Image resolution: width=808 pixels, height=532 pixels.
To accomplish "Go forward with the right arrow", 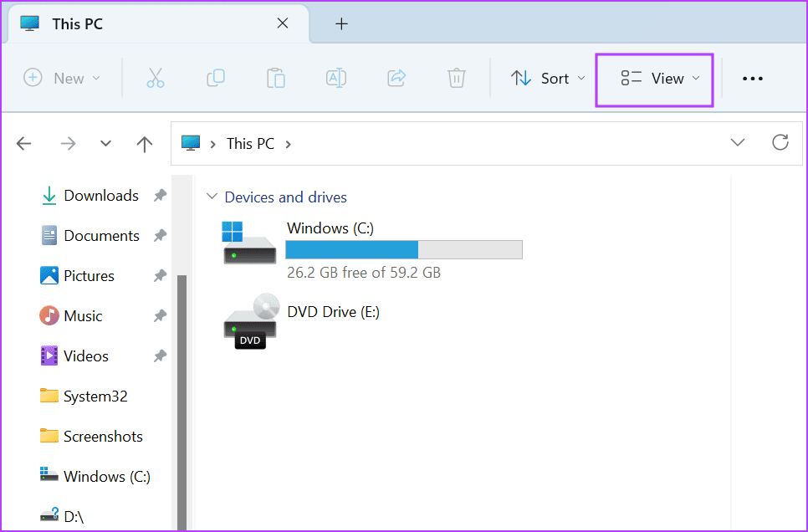I will click(68, 143).
